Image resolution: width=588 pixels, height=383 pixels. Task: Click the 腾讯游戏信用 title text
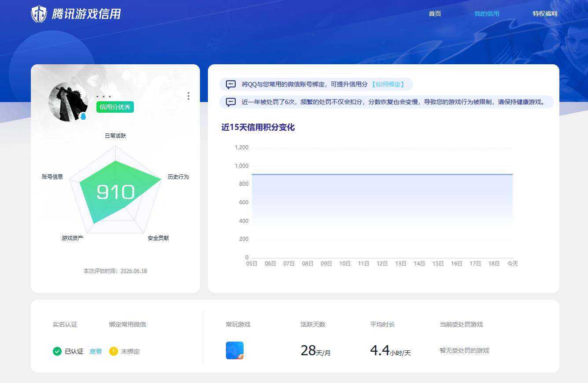click(x=86, y=14)
